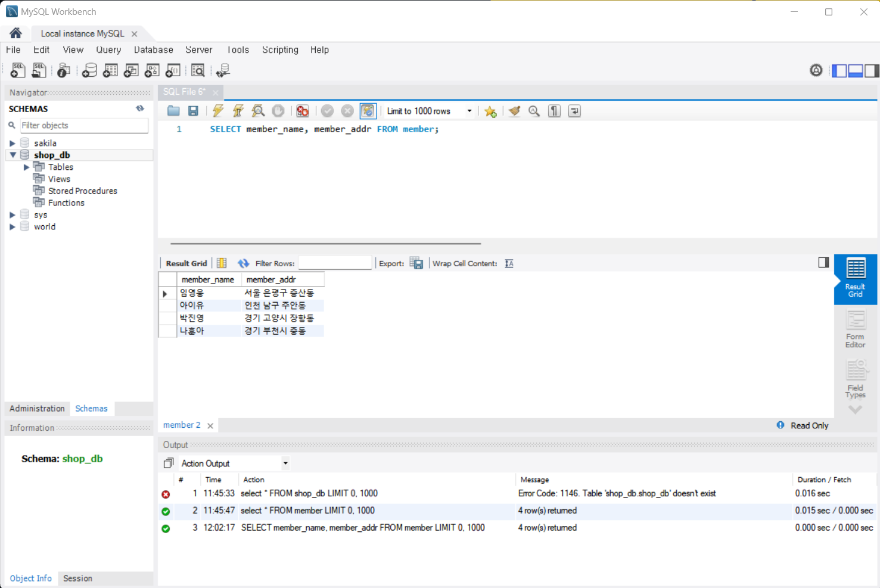Expand the world schema

click(12, 226)
